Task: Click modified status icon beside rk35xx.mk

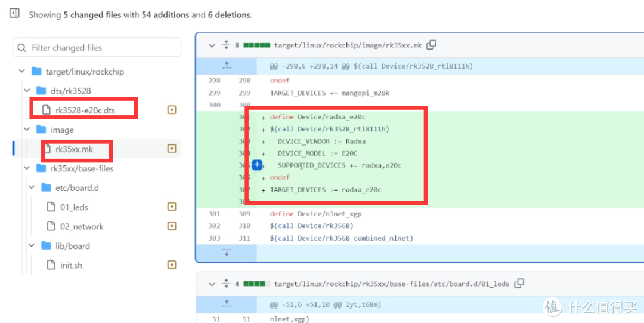Action: pos(172,149)
